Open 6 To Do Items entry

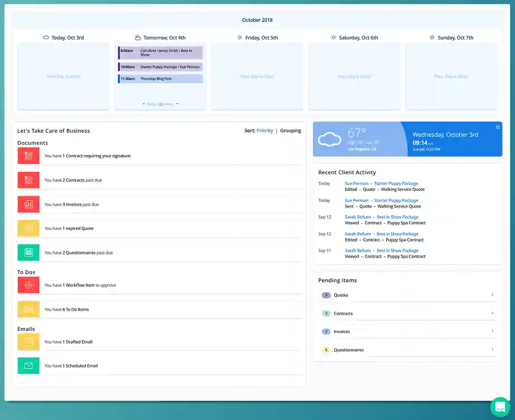[160, 310]
